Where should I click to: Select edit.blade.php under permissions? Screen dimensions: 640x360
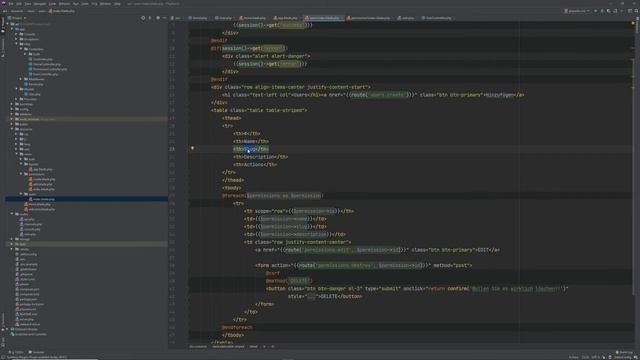point(41,184)
